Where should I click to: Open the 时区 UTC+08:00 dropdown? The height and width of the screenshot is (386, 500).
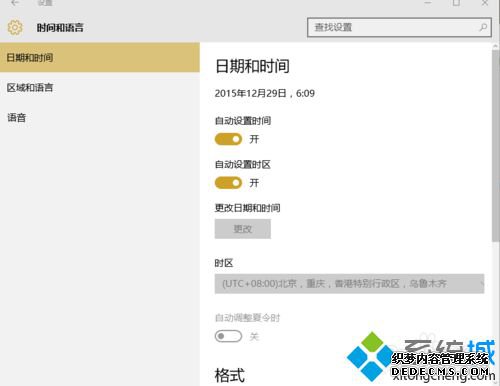[349, 284]
